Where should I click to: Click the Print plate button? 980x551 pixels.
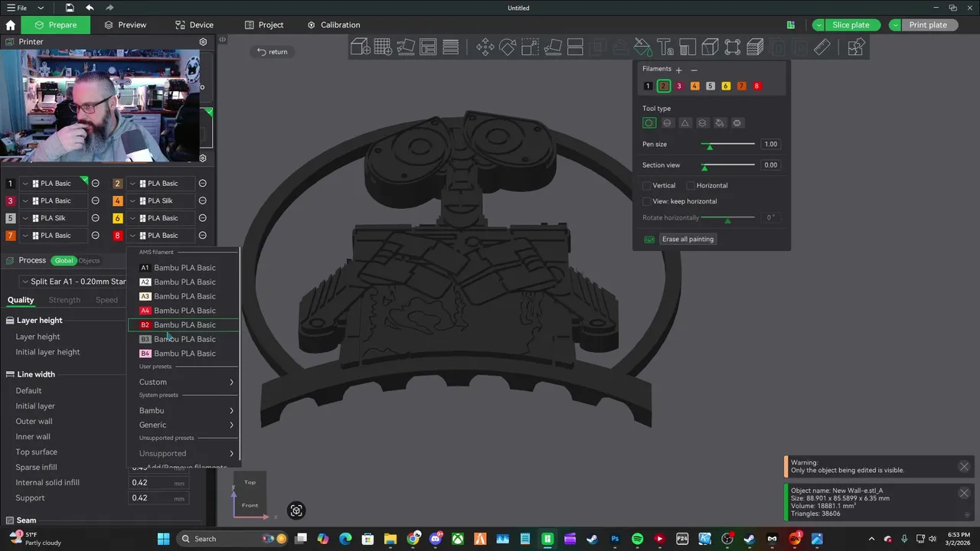click(x=928, y=25)
